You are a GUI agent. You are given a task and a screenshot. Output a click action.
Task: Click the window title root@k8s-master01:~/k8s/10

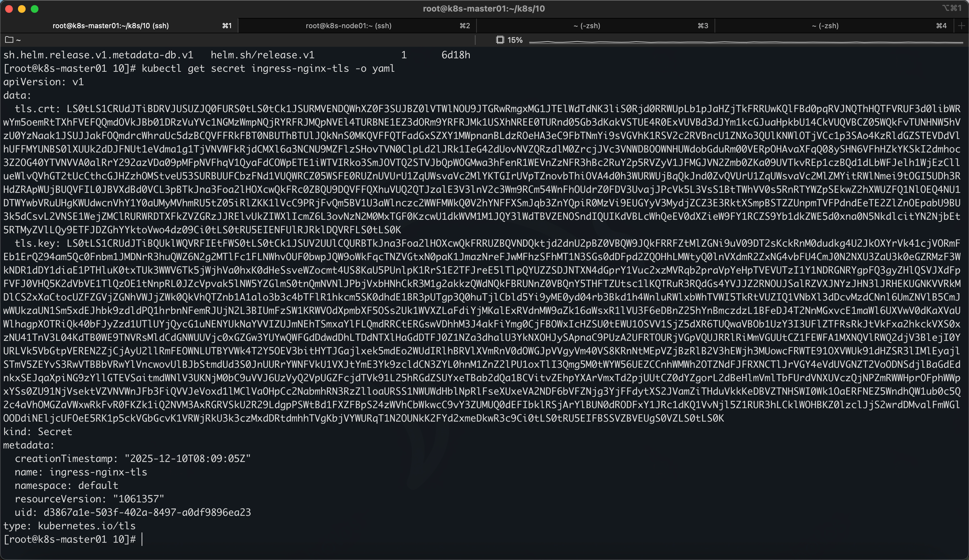(484, 8)
